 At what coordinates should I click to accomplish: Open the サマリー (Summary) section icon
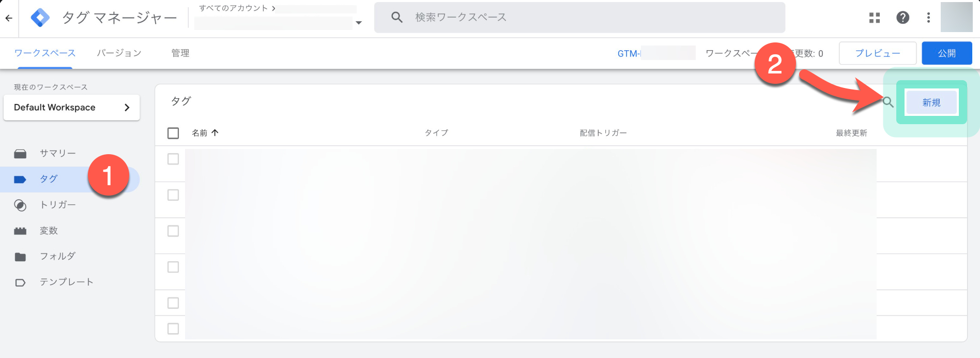click(x=21, y=153)
